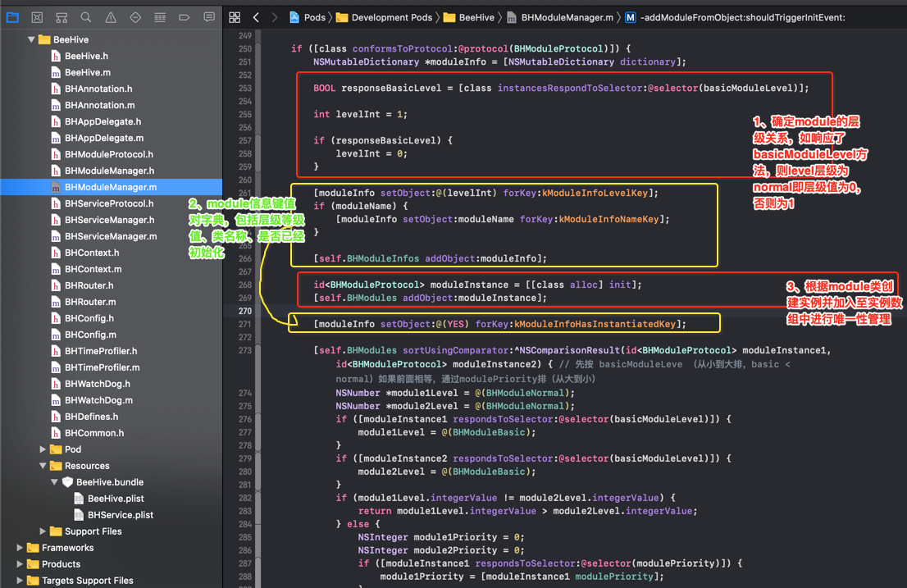Open the Symbol navigator
The image size is (907, 588).
tap(62, 17)
